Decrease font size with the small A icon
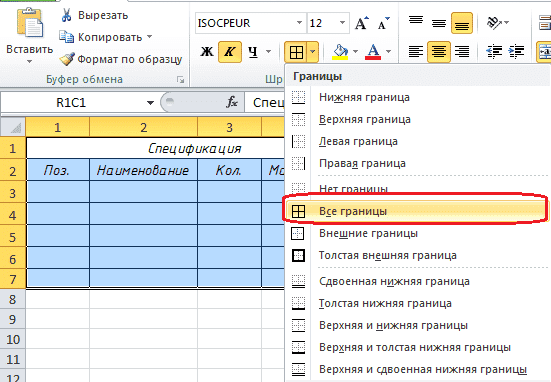Screen dimensions: 551x382 [383, 23]
